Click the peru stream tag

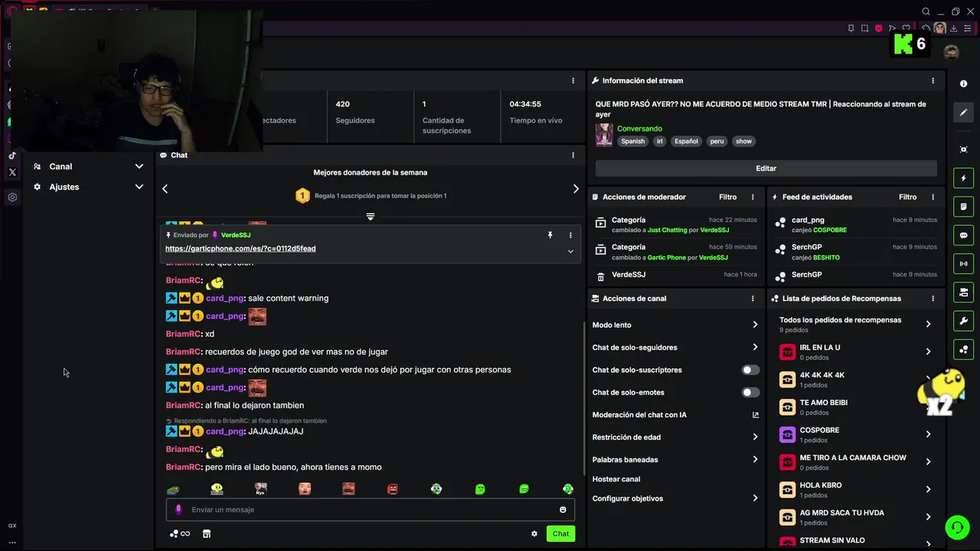click(x=717, y=141)
